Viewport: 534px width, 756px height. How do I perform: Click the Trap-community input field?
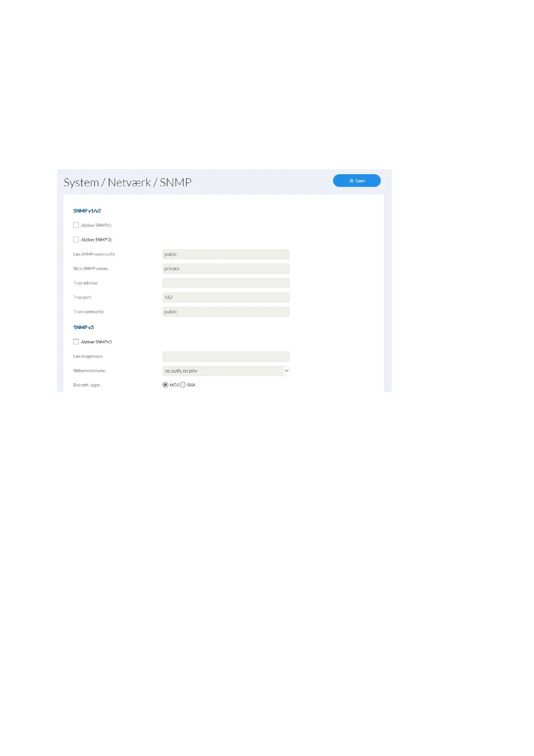point(226,312)
